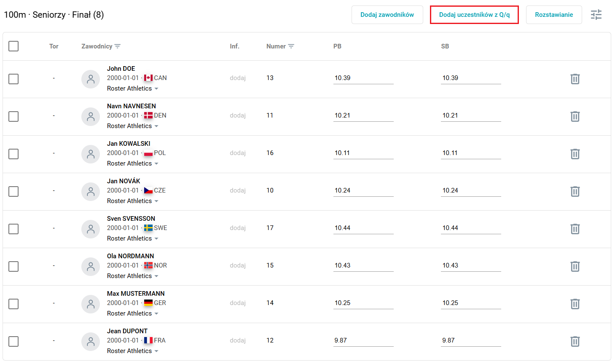Click trash icon for Jan NOVÁK
Image resolution: width=615 pixels, height=364 pixels.
(x=575, y=191)
